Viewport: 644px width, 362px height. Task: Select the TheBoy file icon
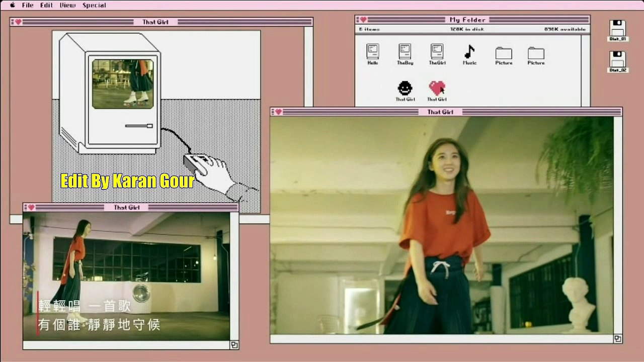click(x=405, y=54)
